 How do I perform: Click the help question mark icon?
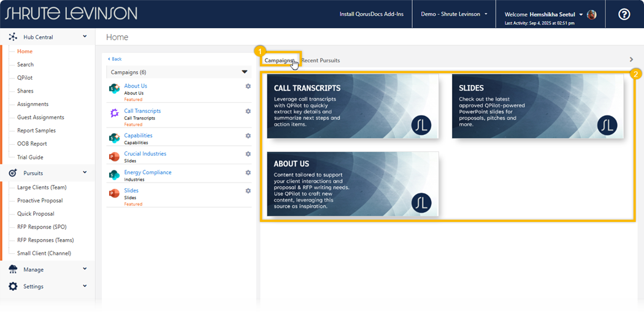624,14
